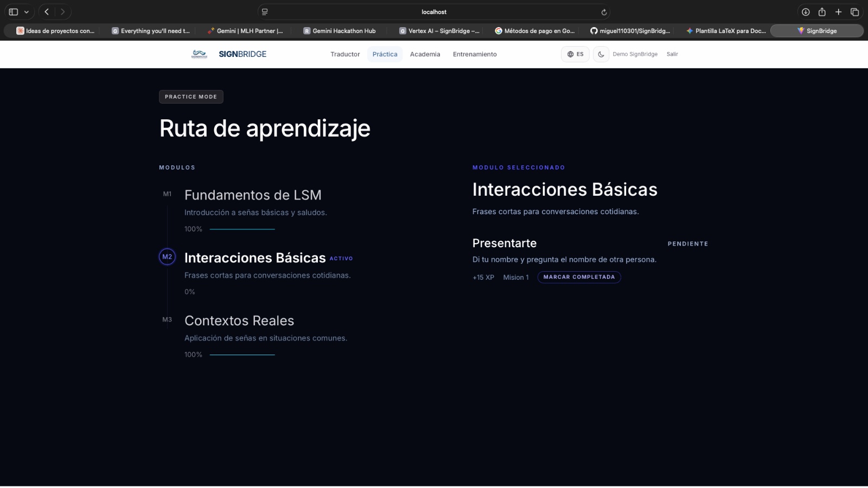Open the Práctica page
This screenshot has height=488, width=868.
click(385, 54)
